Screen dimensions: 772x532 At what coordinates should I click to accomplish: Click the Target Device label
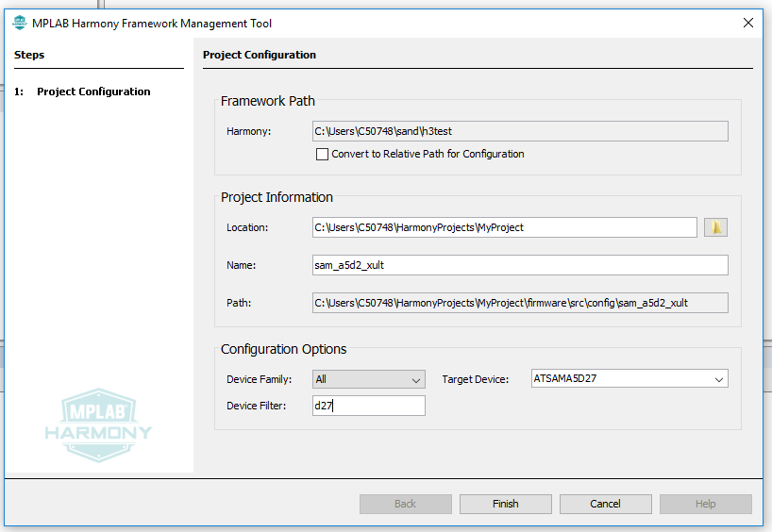[475, 379]
